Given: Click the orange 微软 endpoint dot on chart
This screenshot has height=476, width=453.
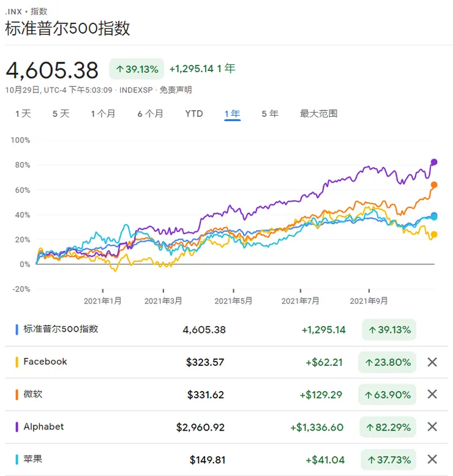Looking at the screenshot, I should click(x=434, y=185).
